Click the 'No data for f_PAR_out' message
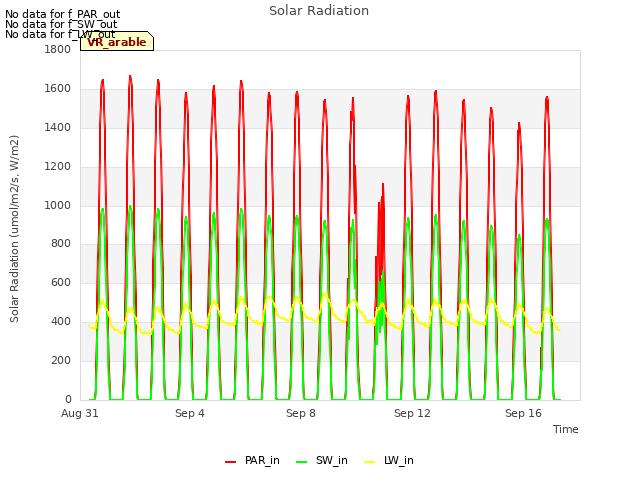The width and height of the screenshot is (640, 480). click(62, 15)
